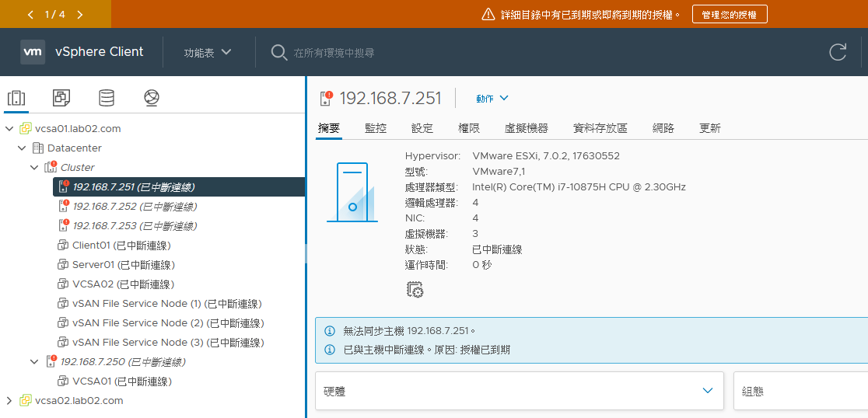Screen dimensions: 868x418
Task: Switch to the 虛擬機器 tab
Action: pos(527,128)
